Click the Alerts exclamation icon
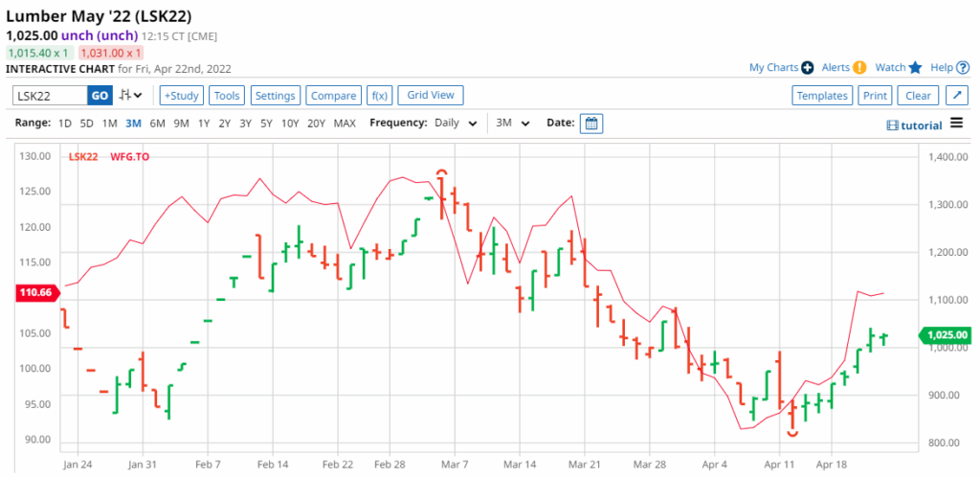The height and width of the screenshot is (478, 980). click(x=859, y=67)
